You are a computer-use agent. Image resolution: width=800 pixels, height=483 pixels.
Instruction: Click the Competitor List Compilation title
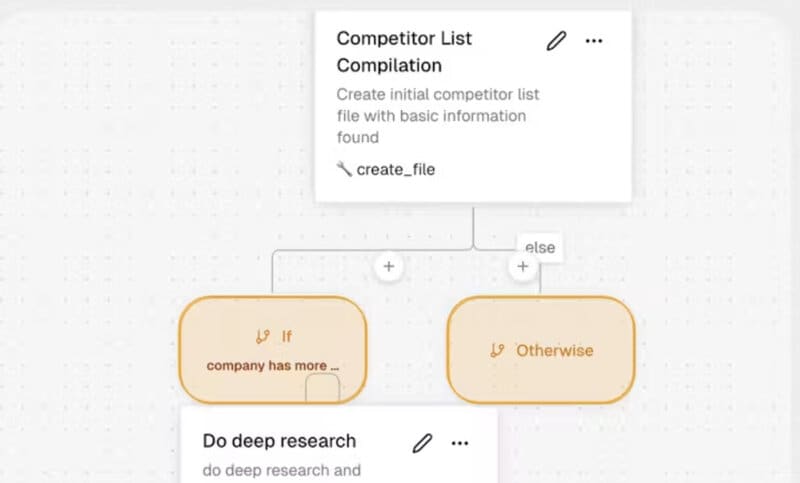404,52
